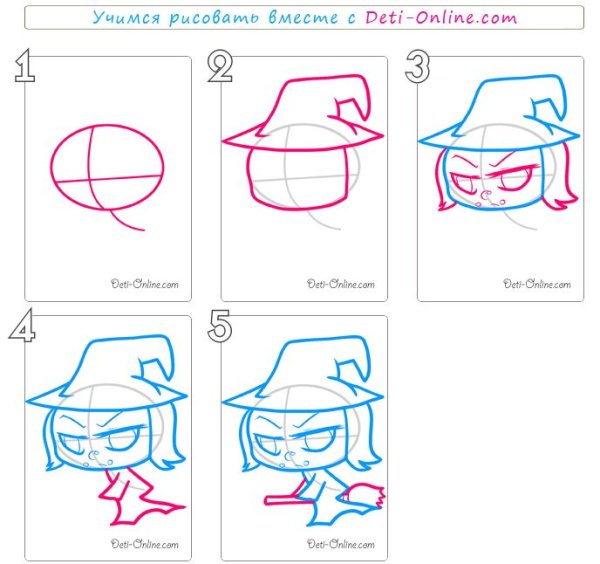Click Deti-Online.com watermark in panel 4
600x564 pixels.
[144, 544]
